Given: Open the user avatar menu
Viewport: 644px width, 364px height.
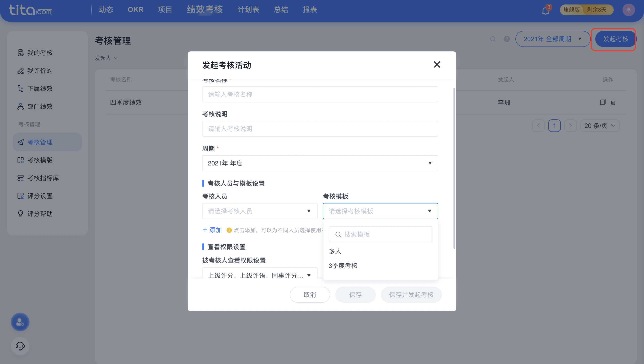Looking at the screenshot, I should pos(629,10).
